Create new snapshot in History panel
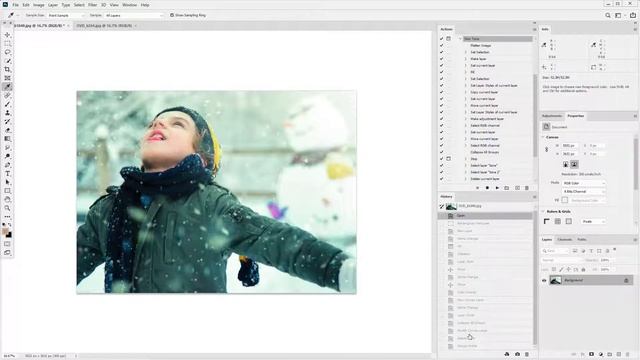Viewport: 640px width, 360px height. (517, 354)
